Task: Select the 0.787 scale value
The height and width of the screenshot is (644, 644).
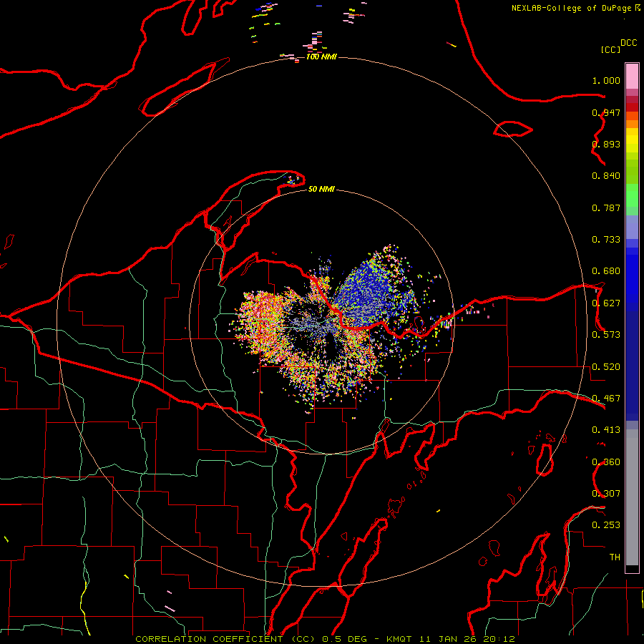Action: [606, 208]
